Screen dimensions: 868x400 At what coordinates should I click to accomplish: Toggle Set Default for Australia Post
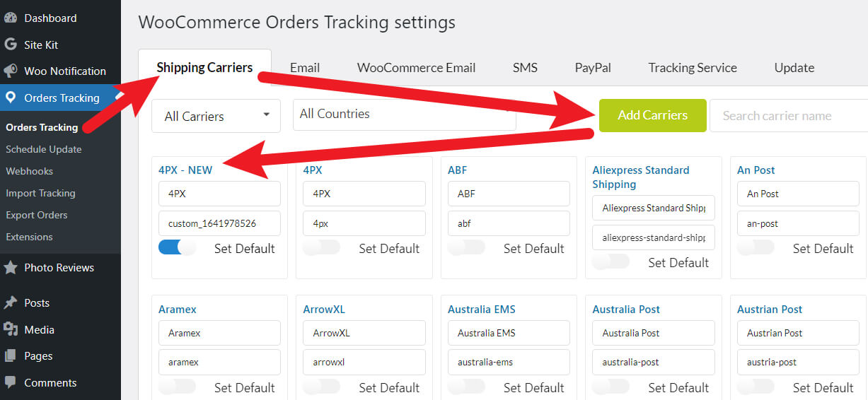611,387
